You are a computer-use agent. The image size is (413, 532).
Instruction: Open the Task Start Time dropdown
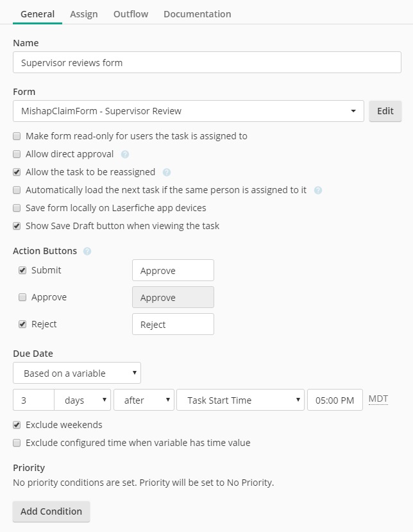pyautogui.click(x=240, y=400)
